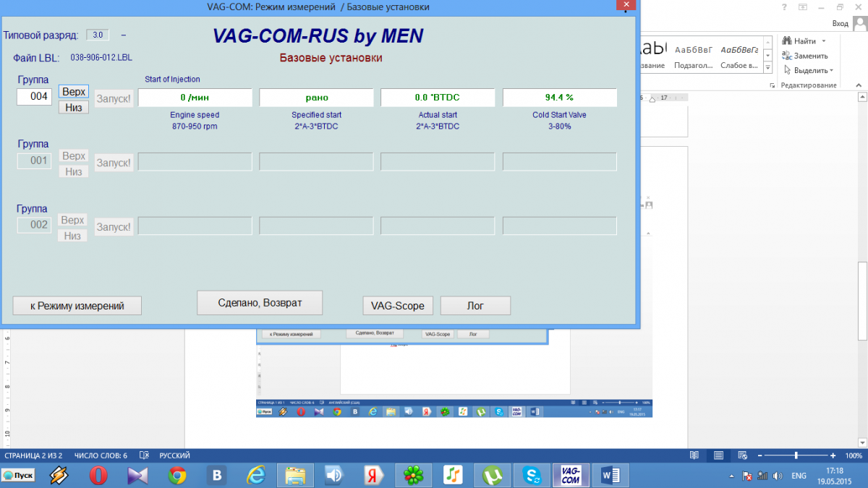Click СТРАНИЦА 2 ИЗ 2 status indicator
Screen dimensions: 868x488
(33, 456)
